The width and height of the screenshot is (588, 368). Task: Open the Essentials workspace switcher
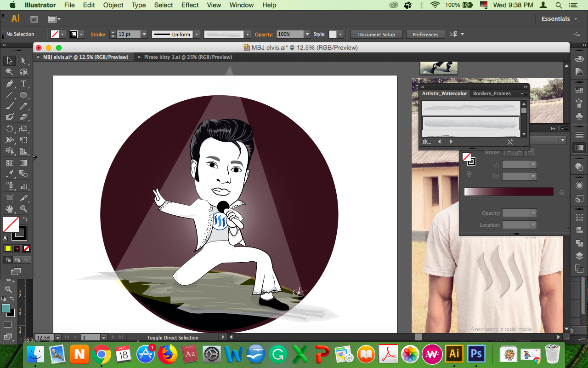pyautogui.click(x=559, y=19)
